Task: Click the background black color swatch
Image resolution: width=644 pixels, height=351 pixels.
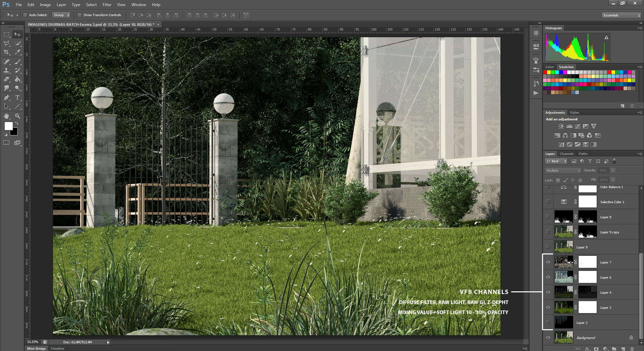Action: [x=15, y=132]
